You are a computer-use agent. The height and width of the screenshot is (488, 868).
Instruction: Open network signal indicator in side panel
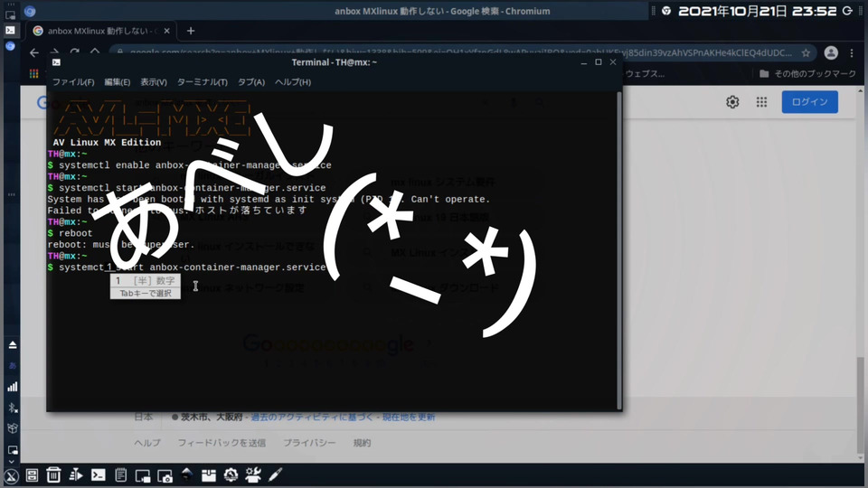coord(12,387)
